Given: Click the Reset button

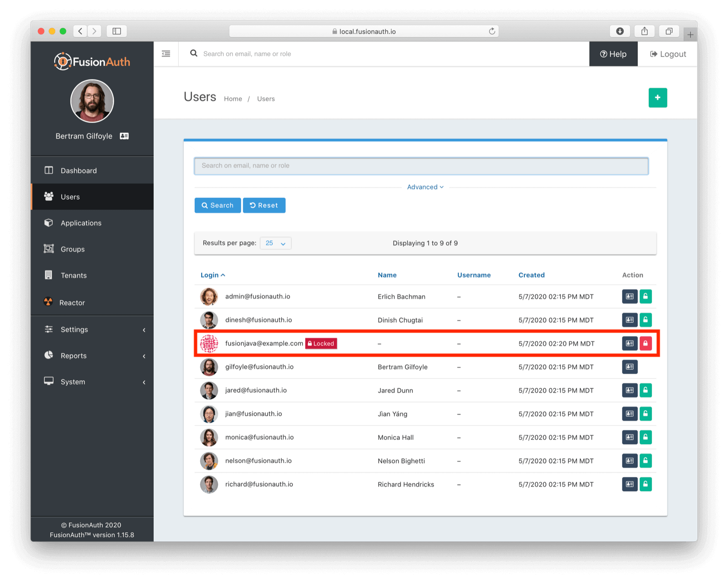Looking at the screenshot, I should [264, 206].
